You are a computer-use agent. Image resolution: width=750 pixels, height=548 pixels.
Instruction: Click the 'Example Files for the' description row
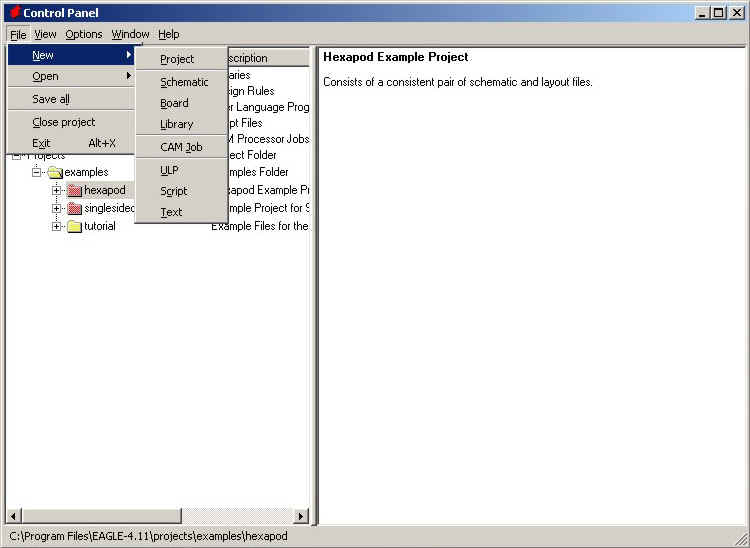(260, 226)
